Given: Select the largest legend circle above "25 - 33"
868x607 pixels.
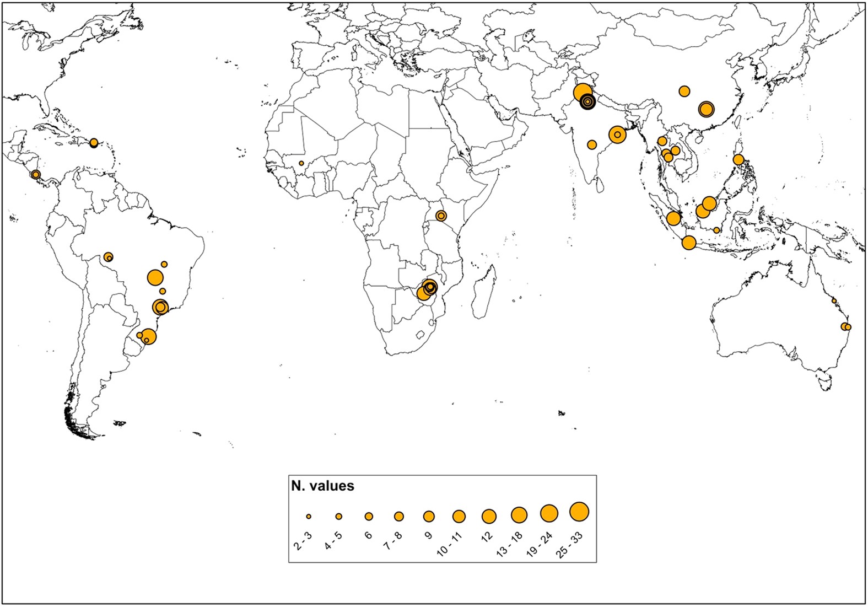Looking at the screenshot, I should [579, 512].
